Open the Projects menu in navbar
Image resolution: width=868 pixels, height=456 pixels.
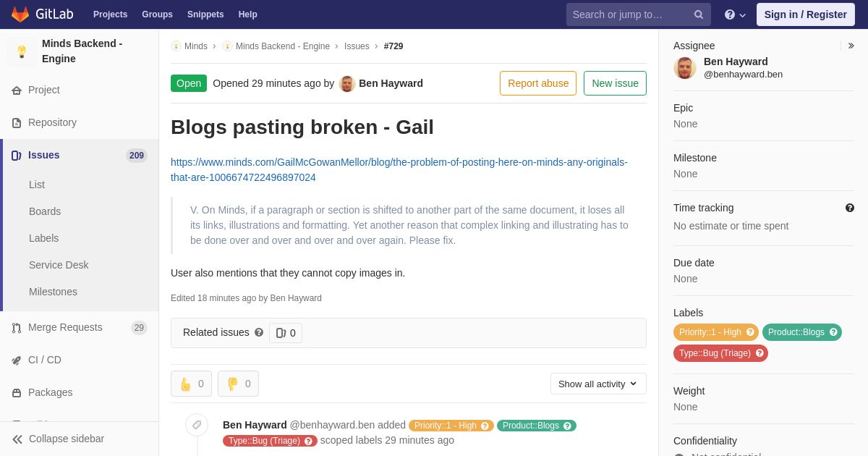coord(110,14)
